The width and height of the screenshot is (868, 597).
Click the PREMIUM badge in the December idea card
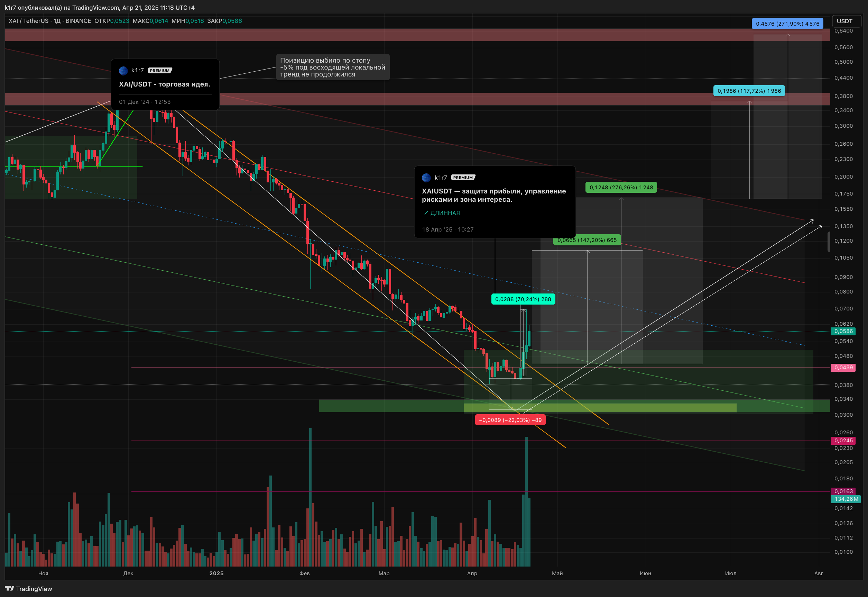point(160,71)
